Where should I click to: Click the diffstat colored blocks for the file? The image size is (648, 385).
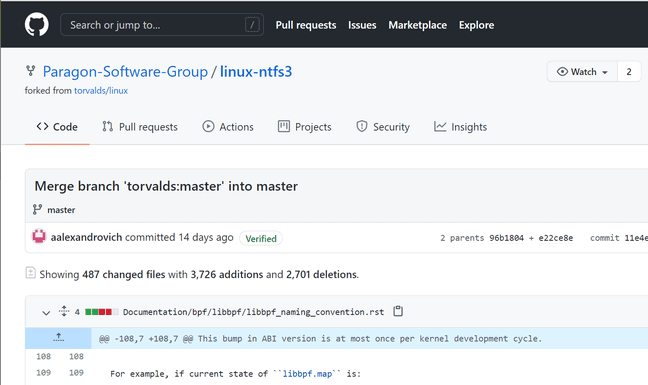click(x=102, y=312)
